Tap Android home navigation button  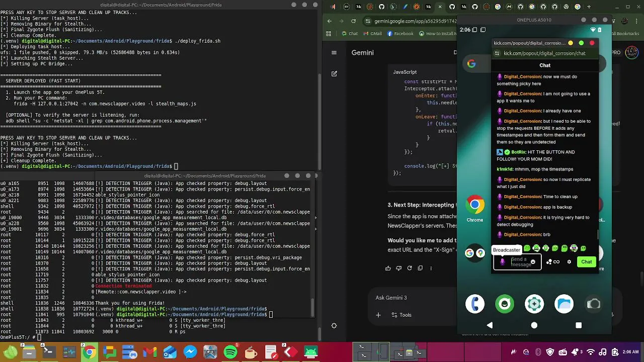534,325
